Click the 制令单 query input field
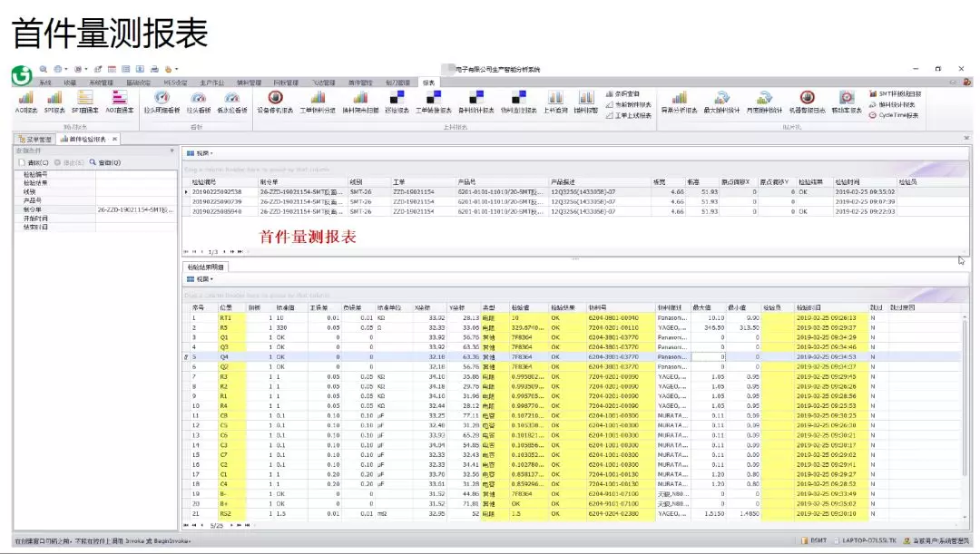Viewport: 980px width, 554px height. (134, 209)
